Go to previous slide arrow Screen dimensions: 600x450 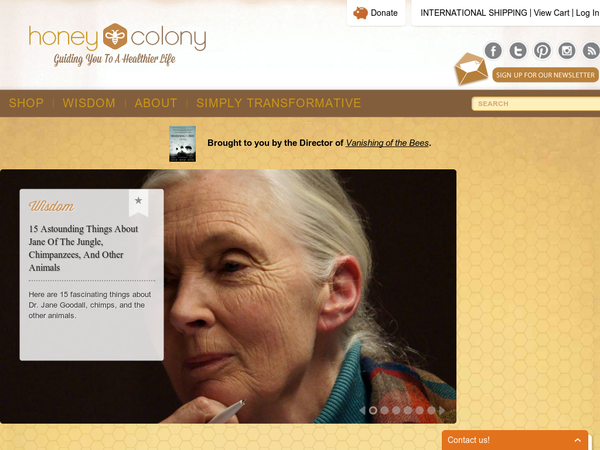pos(362,410)
